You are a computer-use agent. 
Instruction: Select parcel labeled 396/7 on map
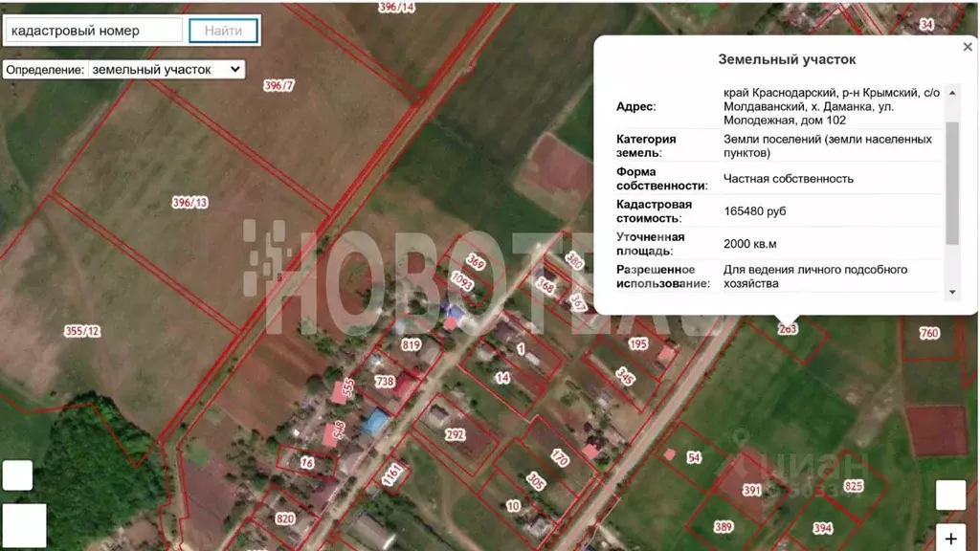click(x=278, y=85)
